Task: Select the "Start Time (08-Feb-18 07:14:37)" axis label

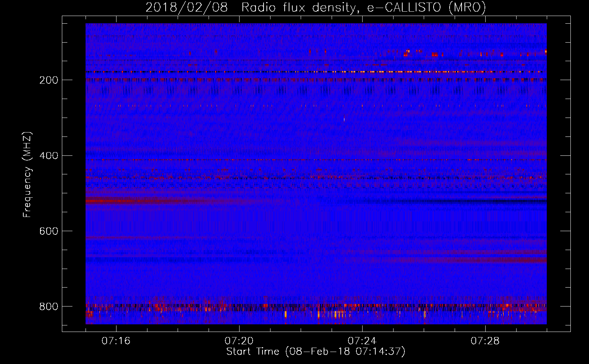Action: coord(316,352)
